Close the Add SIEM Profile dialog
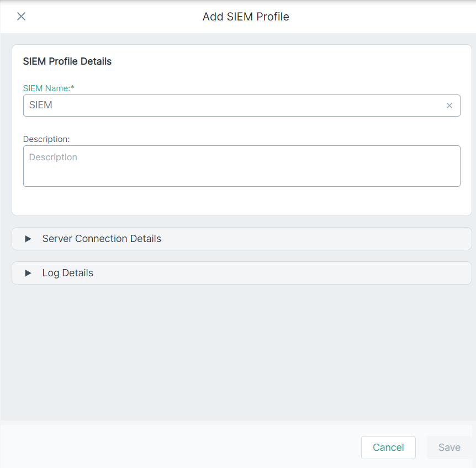This screenshot has width=476, height=468. pos(21,17)
